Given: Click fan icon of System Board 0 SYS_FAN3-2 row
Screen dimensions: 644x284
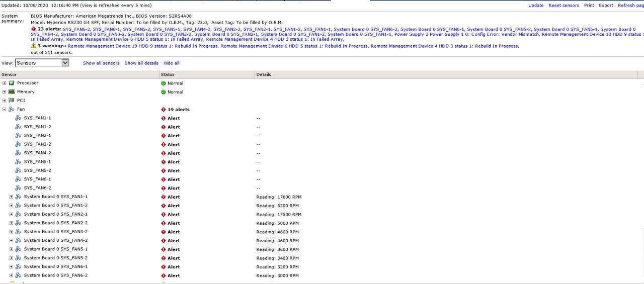Looking at the screenshot, I should [18, 232].
